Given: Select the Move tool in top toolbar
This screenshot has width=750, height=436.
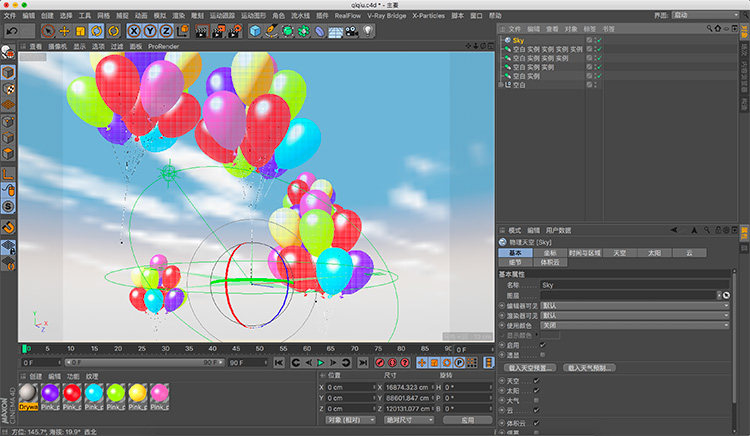Looking at the screenshot, I should 64,31.
